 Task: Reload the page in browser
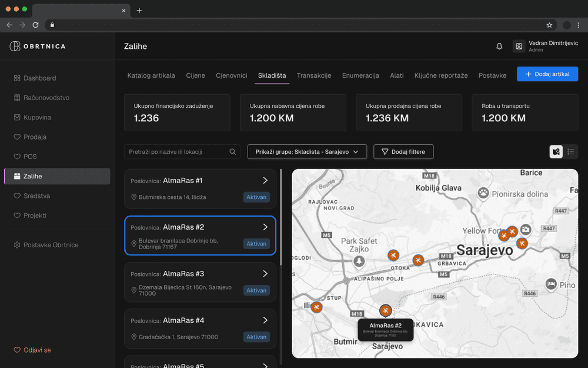click(35, 25)
